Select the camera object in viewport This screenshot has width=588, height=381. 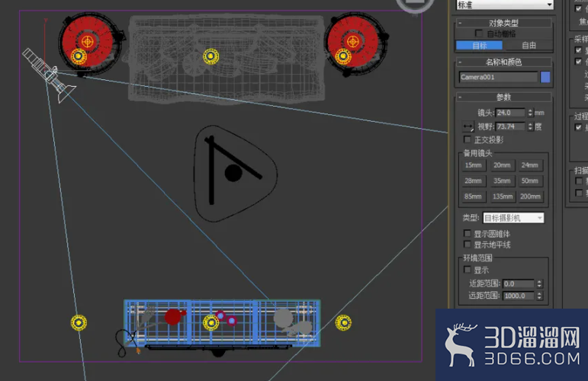48,75
